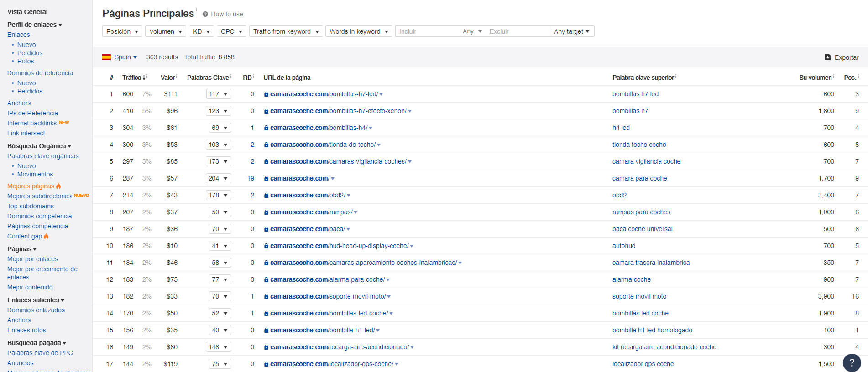The width and height of the screenshot is (868, 372).
Task: Open the Traffic from keyword dropdown
Action: 286,31
